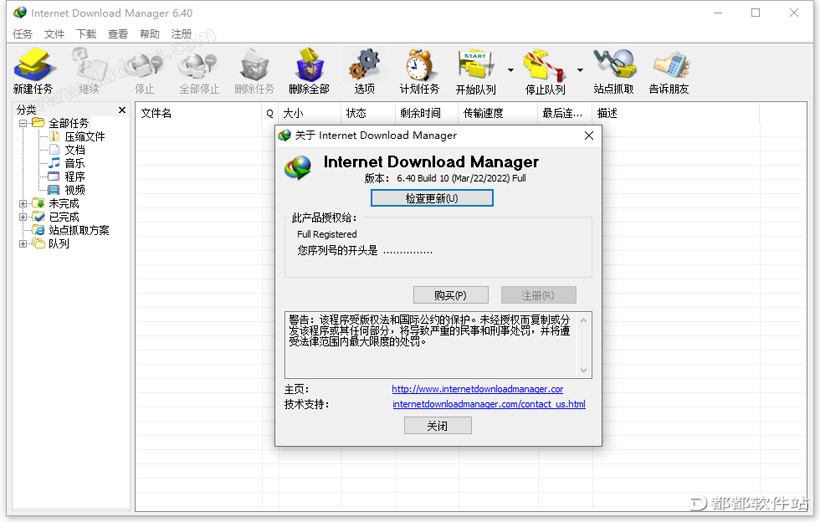Click the 删除全部 (delete all) toolbar icon

point(309,71)
